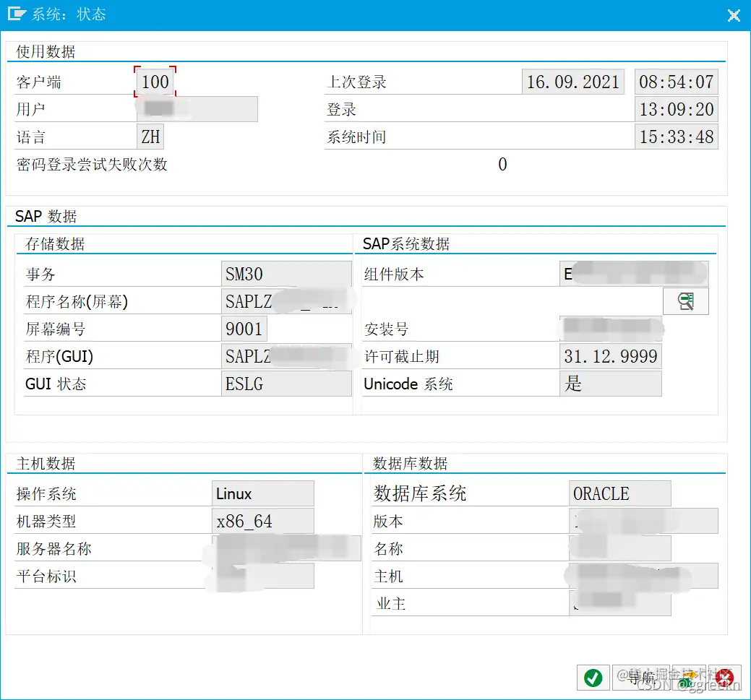This screenshot has width=751, height=700.
Task: Click the green checkmark confirm button
Action: [x=593, y=678]
